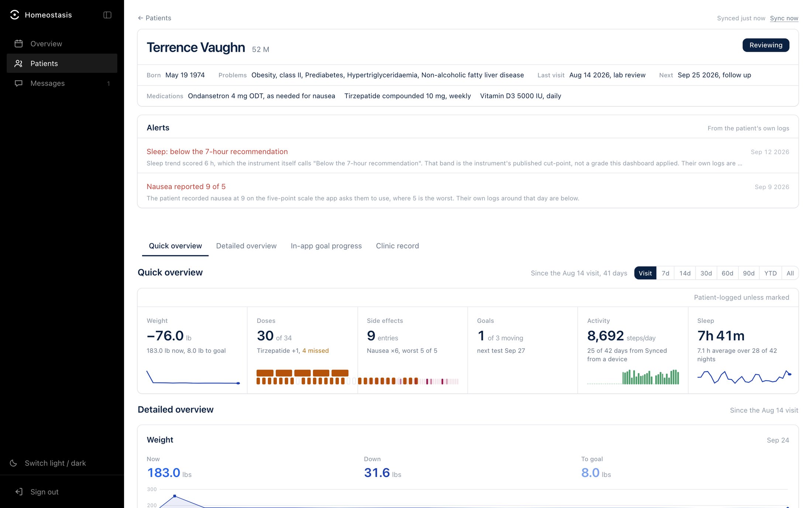Click the Sync now link
This screenshot has width=812, height=508.
(x=784, y=18)
